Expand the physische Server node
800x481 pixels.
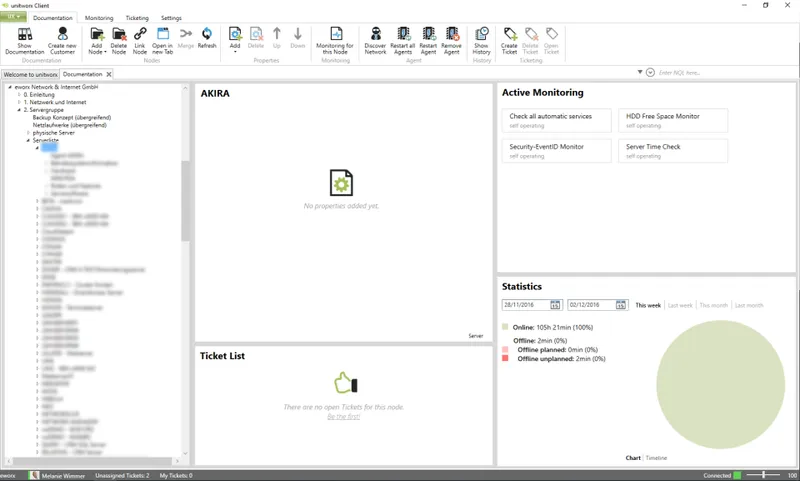coord(29,133)
